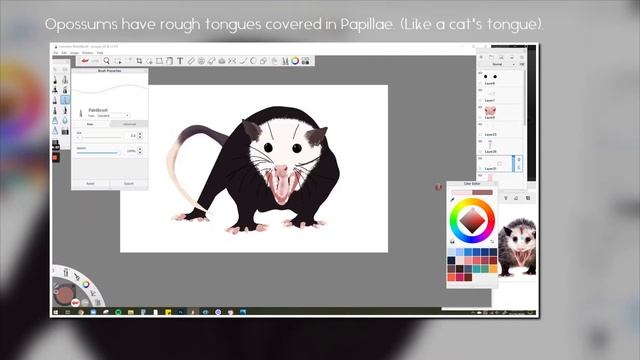Pick the Text "T" tool in the toolbar
Screen dimensions: 640x360
pos(180,61)
